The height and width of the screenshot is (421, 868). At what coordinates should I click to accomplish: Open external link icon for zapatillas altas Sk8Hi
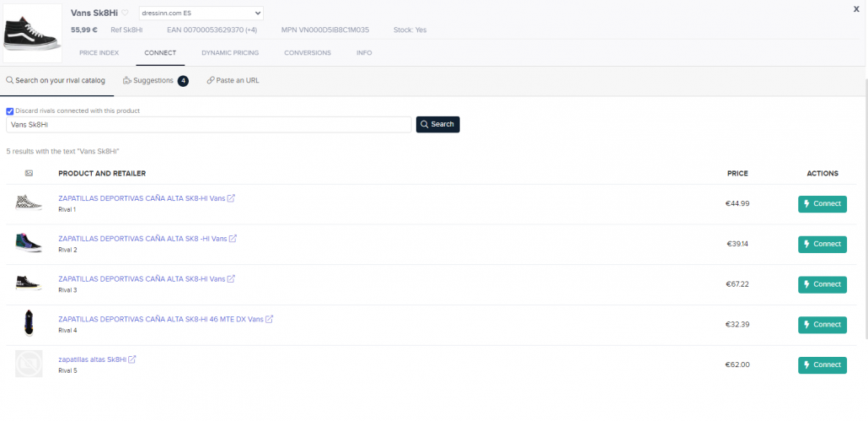132,359
